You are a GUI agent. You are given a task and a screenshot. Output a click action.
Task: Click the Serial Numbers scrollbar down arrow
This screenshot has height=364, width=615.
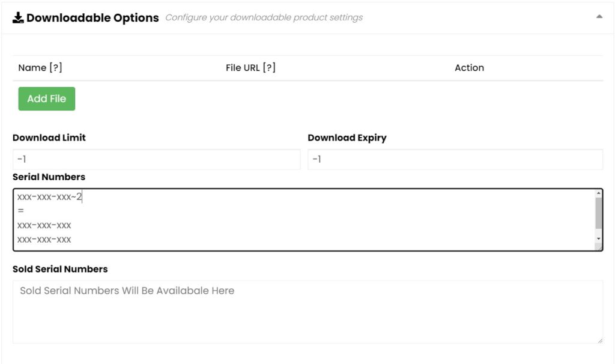(x=599, y=238)
